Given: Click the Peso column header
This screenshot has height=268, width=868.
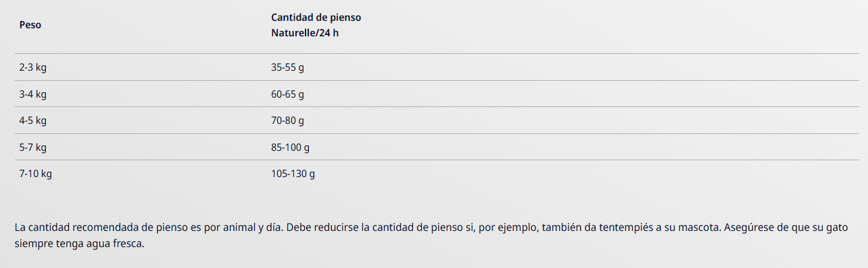Looking at the screenshot, I should click(30, 25).
